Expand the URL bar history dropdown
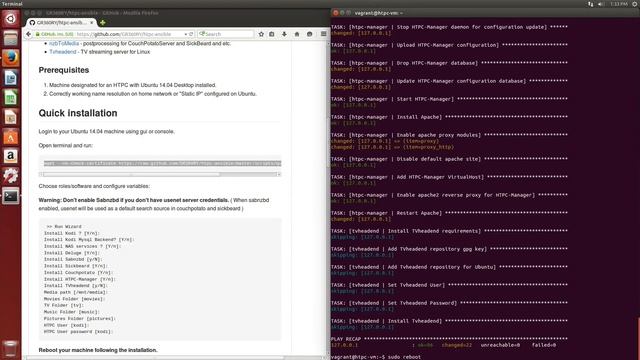This screenshot has width=640, height=360. [x=186, y=34]
